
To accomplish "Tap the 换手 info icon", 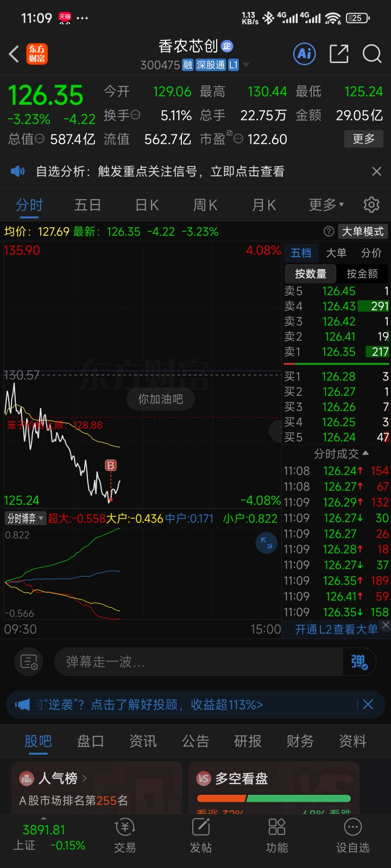I will pos(136,115).
